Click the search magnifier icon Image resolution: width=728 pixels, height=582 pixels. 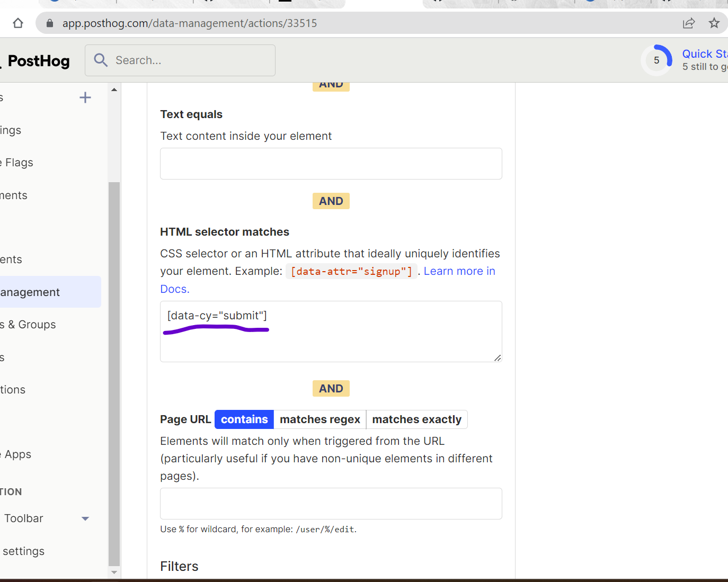101,60
